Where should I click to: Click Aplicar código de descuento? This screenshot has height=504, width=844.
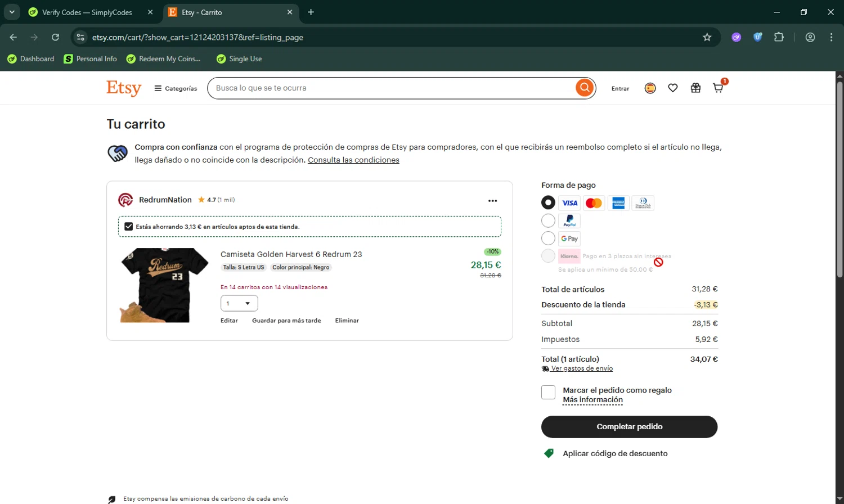[x=615, y=453]
